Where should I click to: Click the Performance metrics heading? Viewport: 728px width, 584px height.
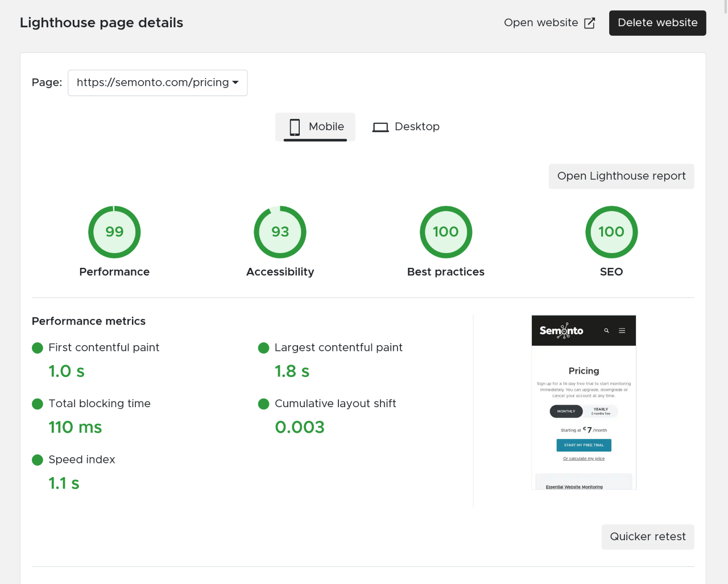[89, 321]
